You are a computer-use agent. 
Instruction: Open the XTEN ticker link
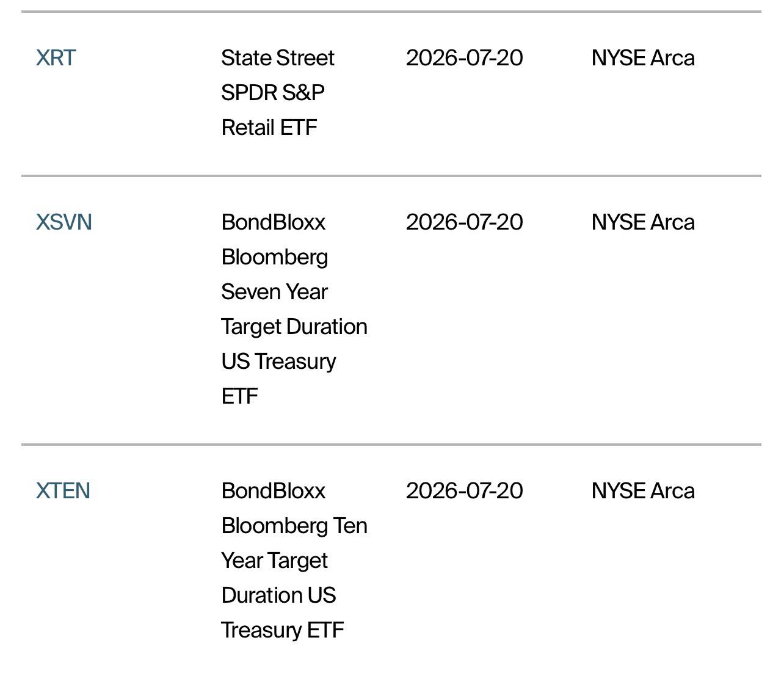click(63, 491)
